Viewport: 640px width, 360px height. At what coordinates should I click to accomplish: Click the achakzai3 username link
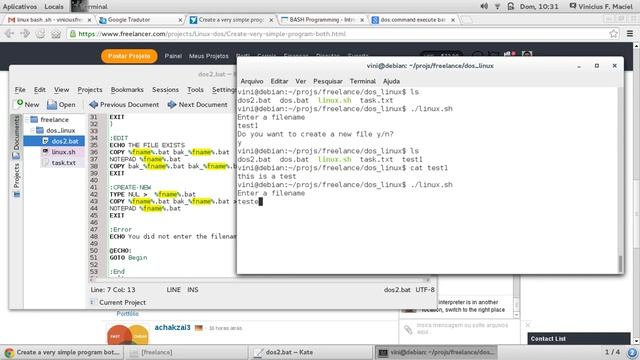(x=172, y=327)
